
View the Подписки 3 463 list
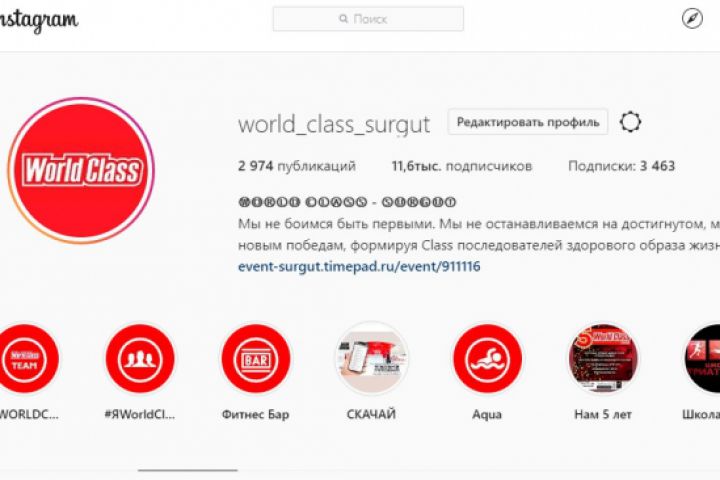pos(621,166)
